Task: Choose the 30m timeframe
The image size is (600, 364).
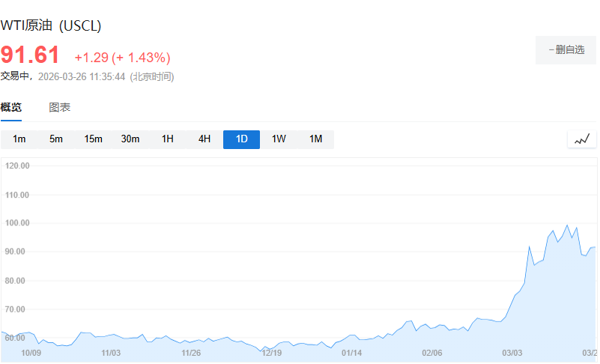Action: click(x=130, y=139)
